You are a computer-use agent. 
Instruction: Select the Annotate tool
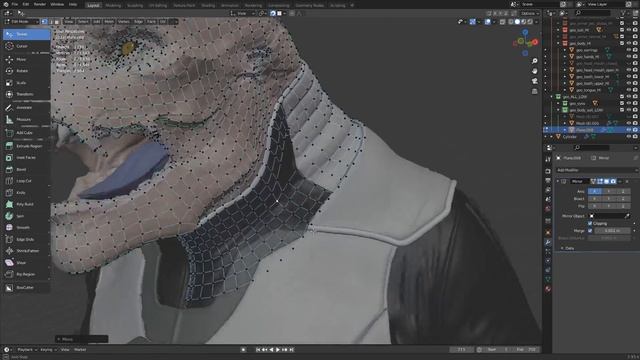26,107
